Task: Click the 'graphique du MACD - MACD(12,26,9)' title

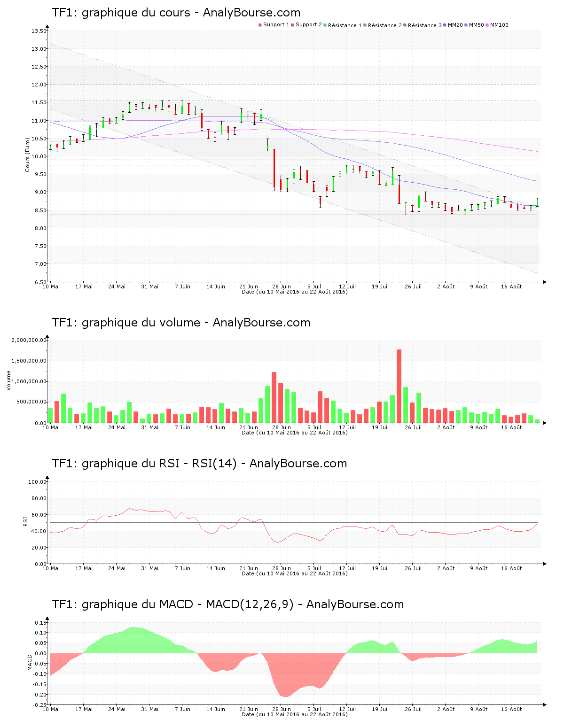Action: pos(188,604)
